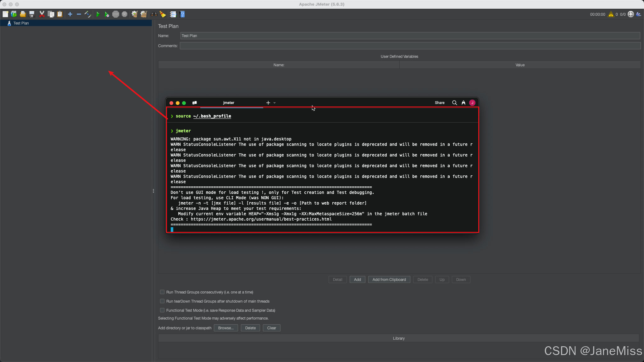Select Test Plan node in tree

(21, 23)
